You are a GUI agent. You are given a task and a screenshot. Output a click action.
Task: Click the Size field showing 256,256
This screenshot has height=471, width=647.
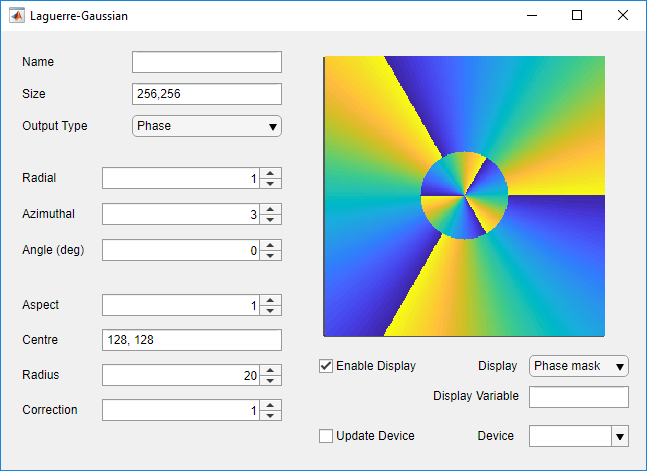(207, 94)
